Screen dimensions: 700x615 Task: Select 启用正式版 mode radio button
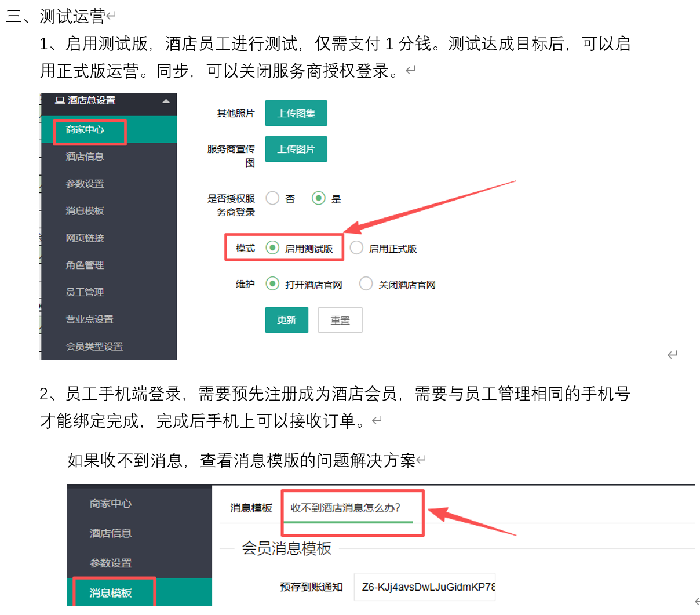[x=356, y=248]
